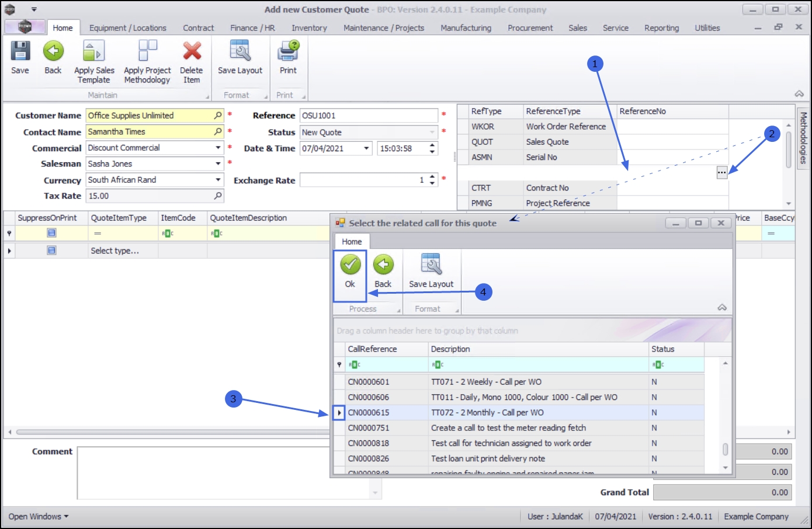
Task: Sort by the Description column header in dialog
Action: (538, 349)
